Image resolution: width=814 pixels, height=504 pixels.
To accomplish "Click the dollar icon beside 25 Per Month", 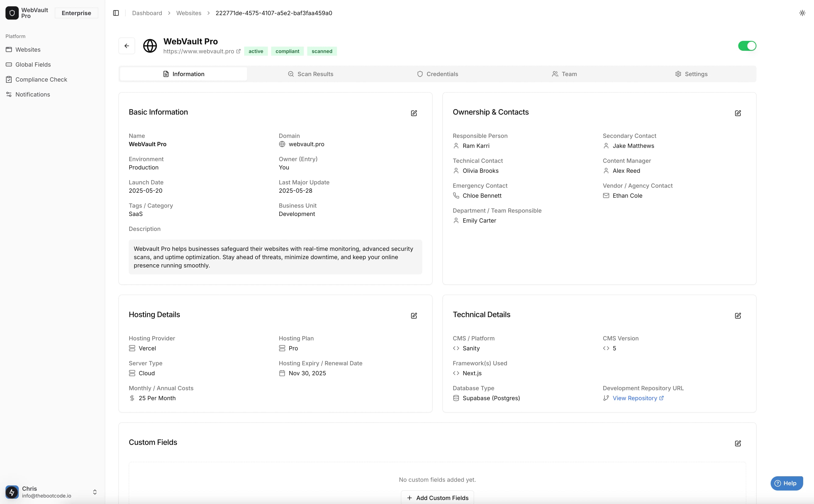I will pyautogui.click(x=132, y=398).
